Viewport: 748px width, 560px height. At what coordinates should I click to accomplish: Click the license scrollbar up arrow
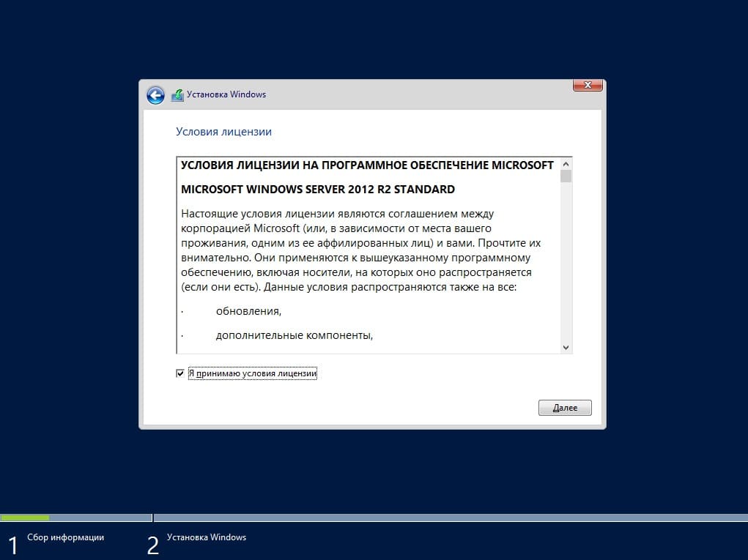pos(566,164)
